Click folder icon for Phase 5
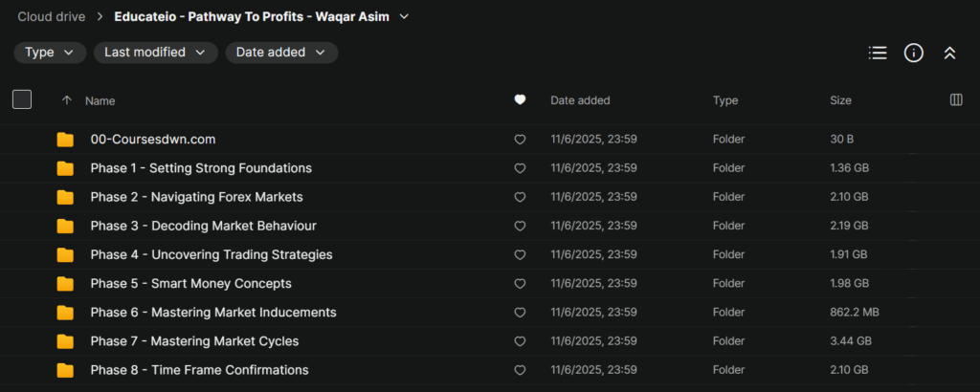This screenshot has height=392, width=980. (65, 284)
